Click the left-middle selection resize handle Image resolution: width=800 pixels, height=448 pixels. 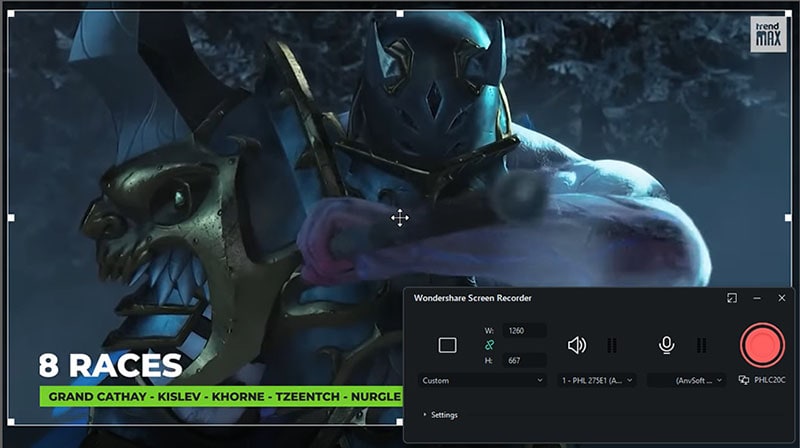click(x=11, y=218)
